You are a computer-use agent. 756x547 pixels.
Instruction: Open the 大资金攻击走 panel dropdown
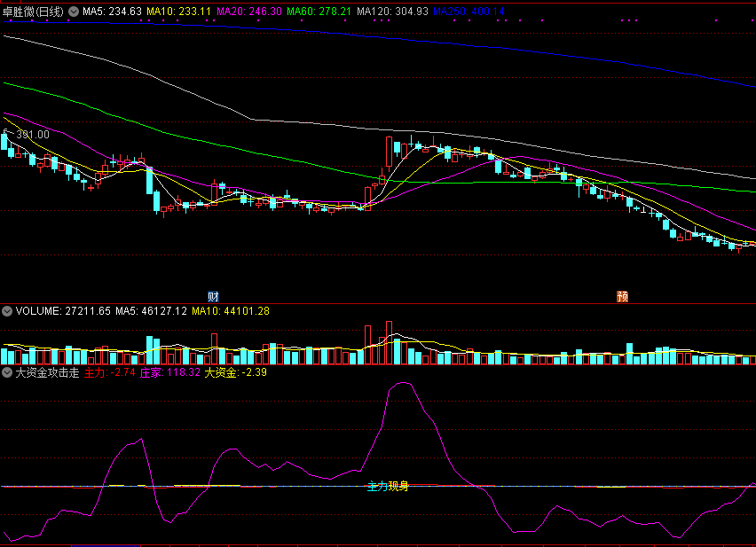click(x=7, y=372)
